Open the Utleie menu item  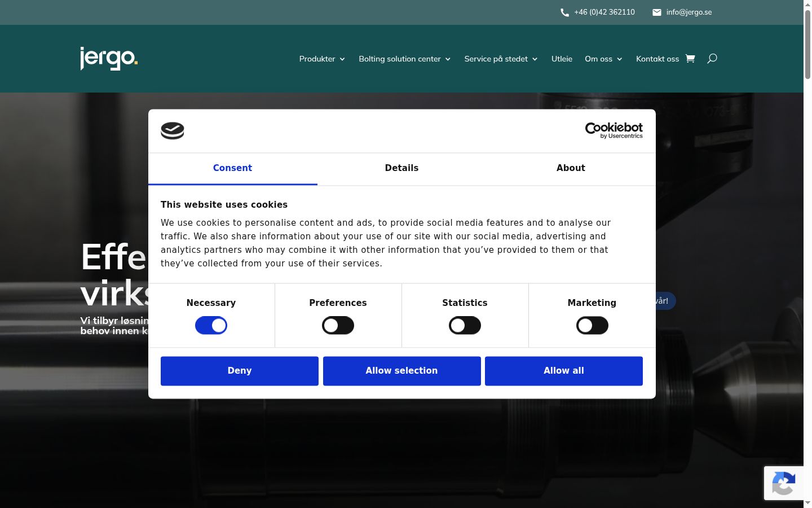click(562, 59)
